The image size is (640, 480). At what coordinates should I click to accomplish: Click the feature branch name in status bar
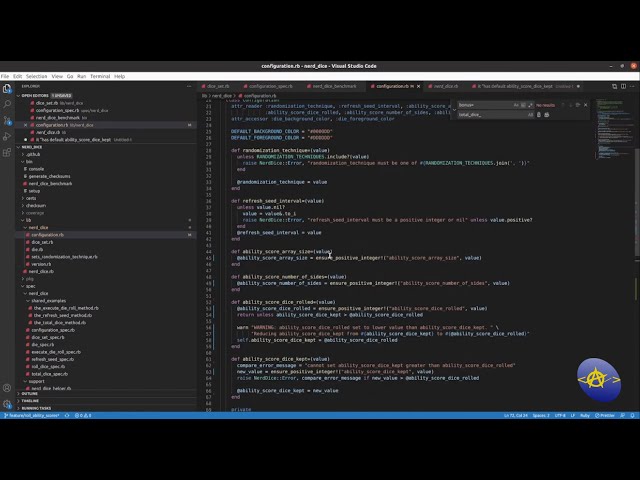pyautogui.click(x=32, y=415)
